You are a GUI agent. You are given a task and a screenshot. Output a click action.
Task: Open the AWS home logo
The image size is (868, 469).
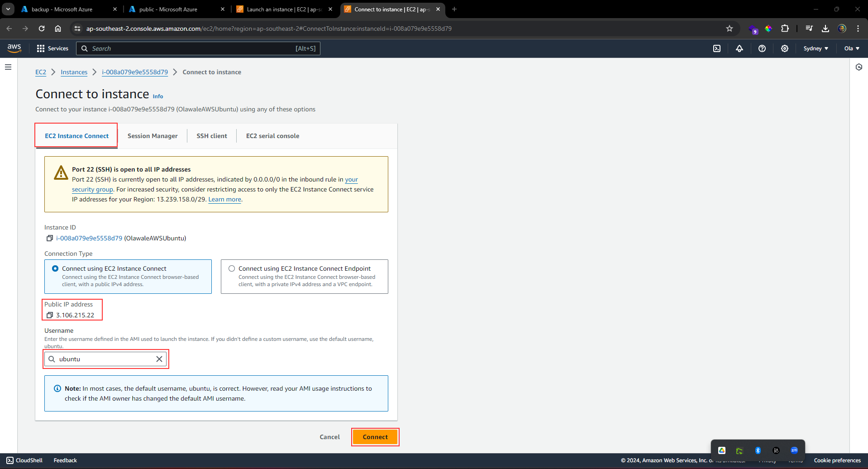pyautogui.click(x=14, y=48)
